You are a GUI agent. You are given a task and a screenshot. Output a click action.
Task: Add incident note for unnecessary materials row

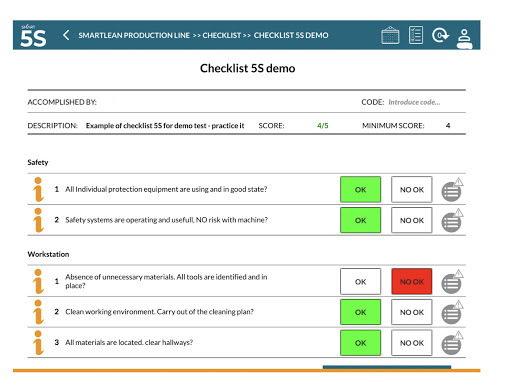[x=452, y=282]
